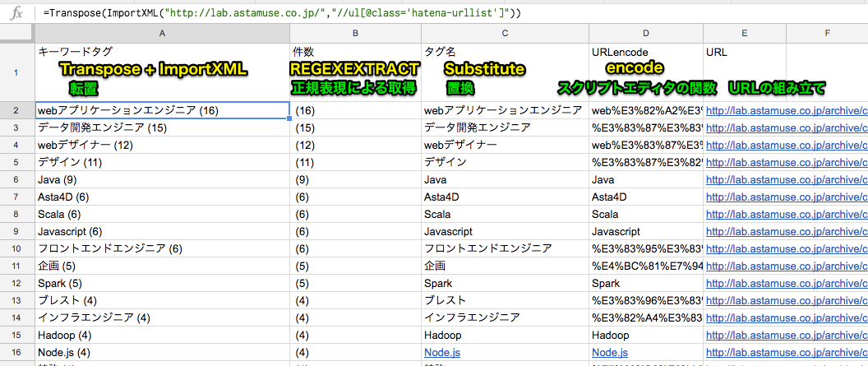This screenshot has width=868, height=366.
Task: Click encoded cell 'Spark' in column D
Action: [646, 284]
